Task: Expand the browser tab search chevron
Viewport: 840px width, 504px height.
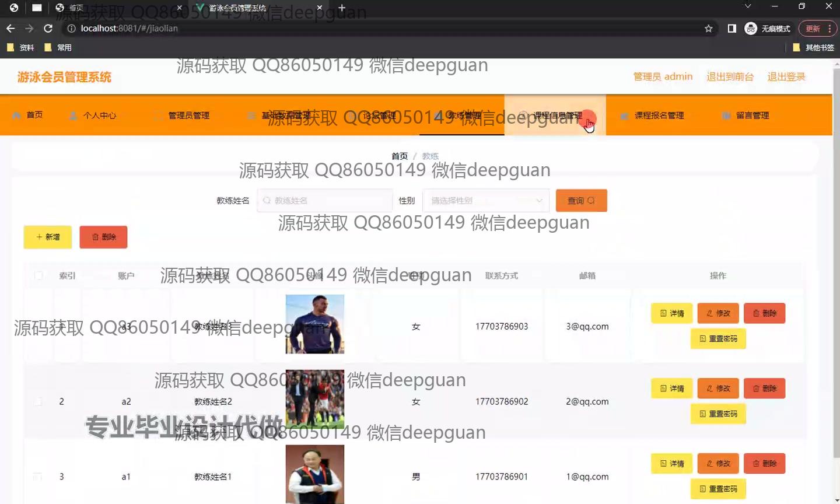Action: click(748, 6)
